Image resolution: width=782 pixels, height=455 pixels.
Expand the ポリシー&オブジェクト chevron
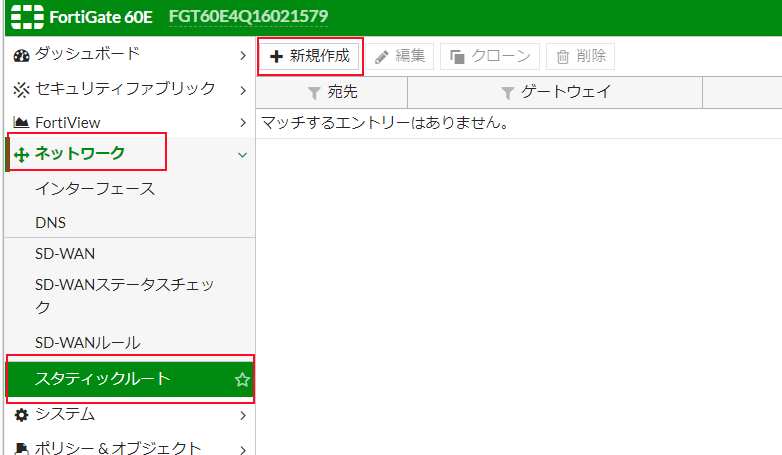(243, 450)
